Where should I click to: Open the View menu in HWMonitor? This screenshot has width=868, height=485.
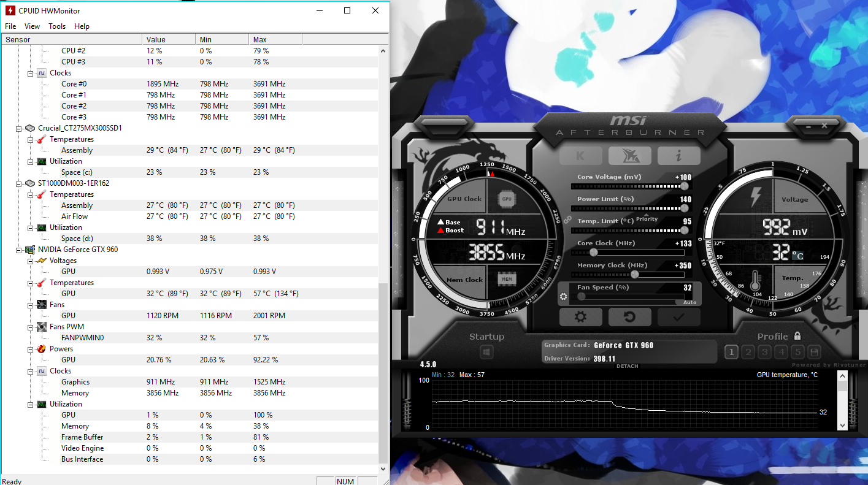coord(32,26)
